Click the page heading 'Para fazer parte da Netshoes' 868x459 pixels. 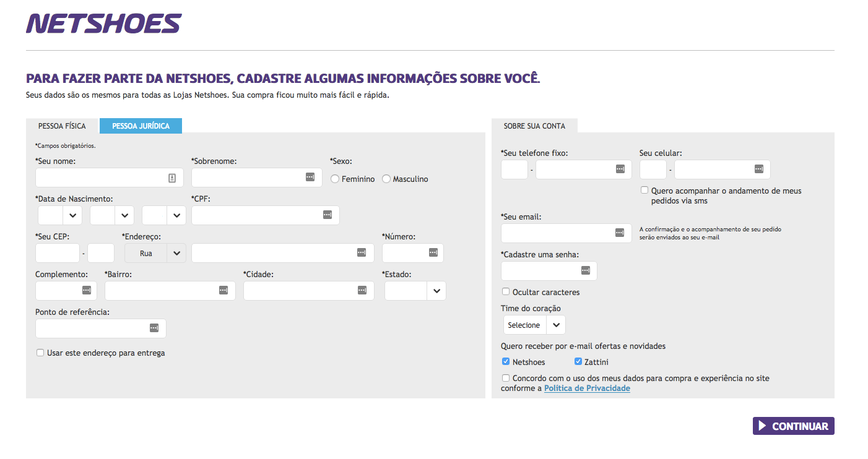click(x=283, y=79)
